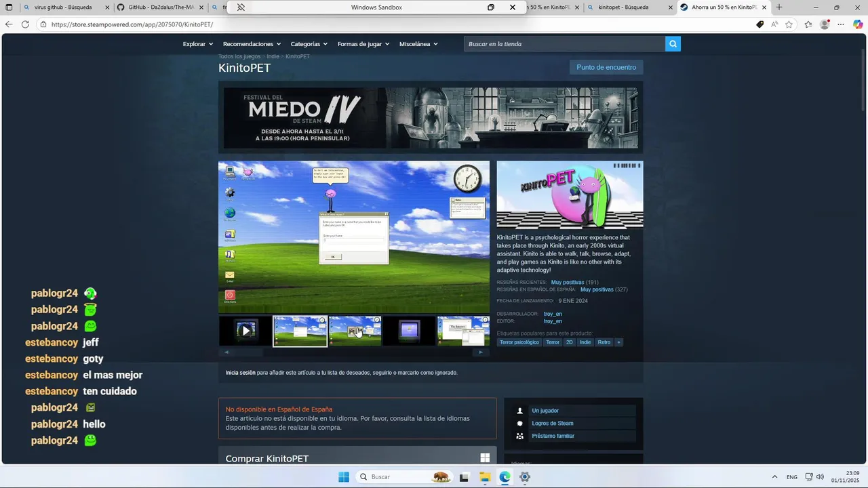Expand the Categorías dropdown menu
Screen dimensions: 868x488
(x=309, y=44)
